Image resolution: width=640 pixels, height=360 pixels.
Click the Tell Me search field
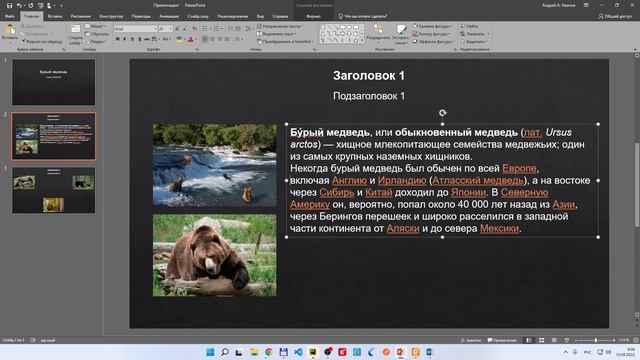pyautogui.click(x=363, y=16)
